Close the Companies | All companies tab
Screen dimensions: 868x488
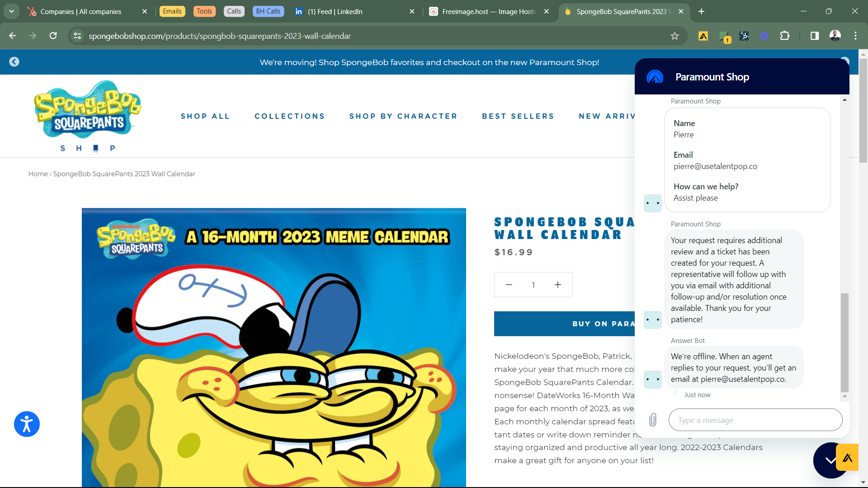tap(145, 11)
